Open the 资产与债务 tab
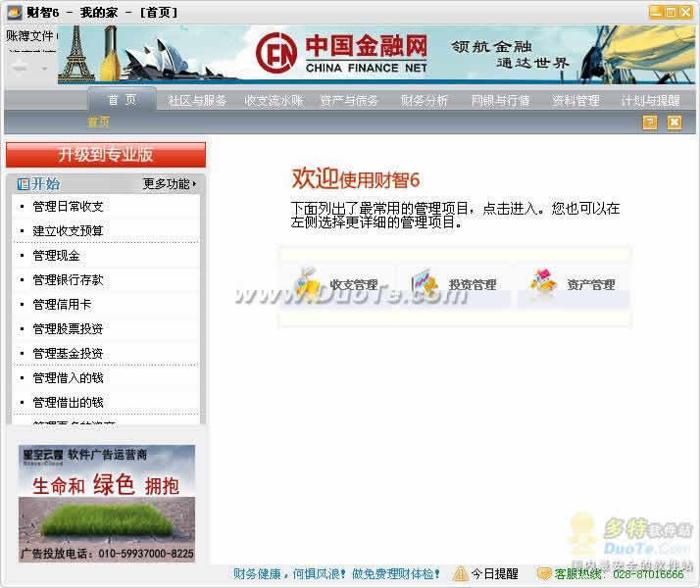Image resolution: width=700 pixels, height=588 pixels. [x=349, y=101]
